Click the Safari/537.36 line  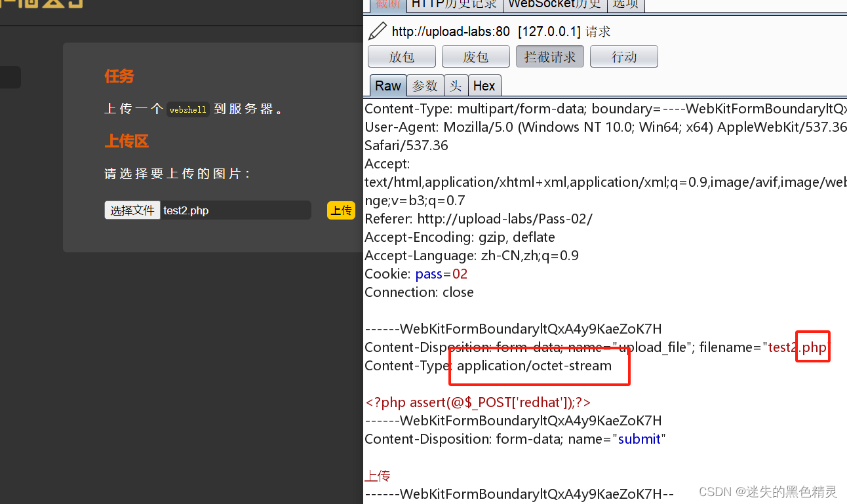click(x=406, y=145)
